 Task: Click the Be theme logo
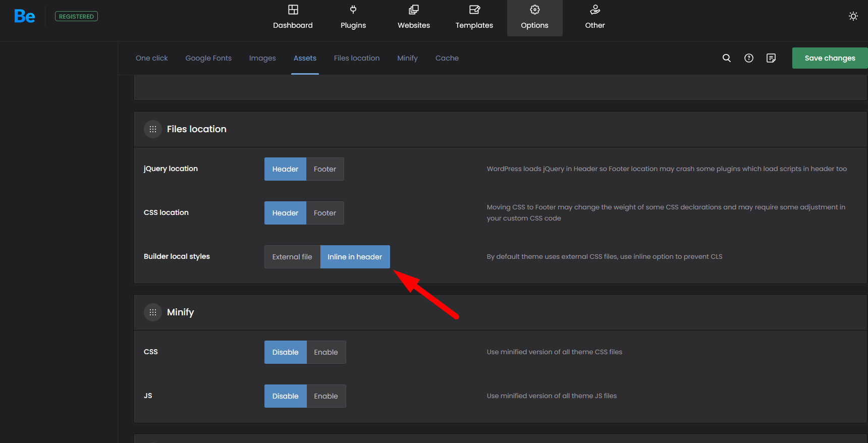point(24,17)
